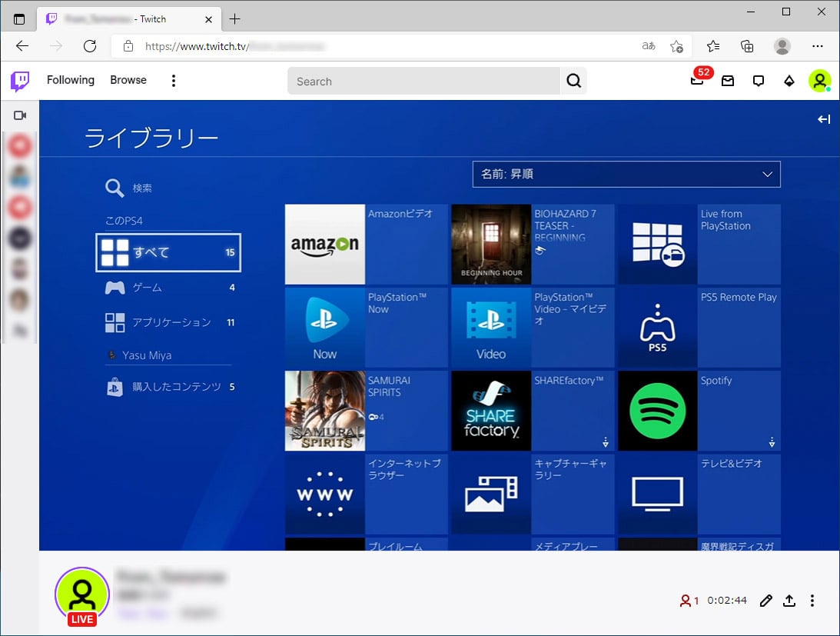Click the stream uptime 0:02:44
Image resolution: width=840 pixels, height=636 pixels.
coord(727,601)
